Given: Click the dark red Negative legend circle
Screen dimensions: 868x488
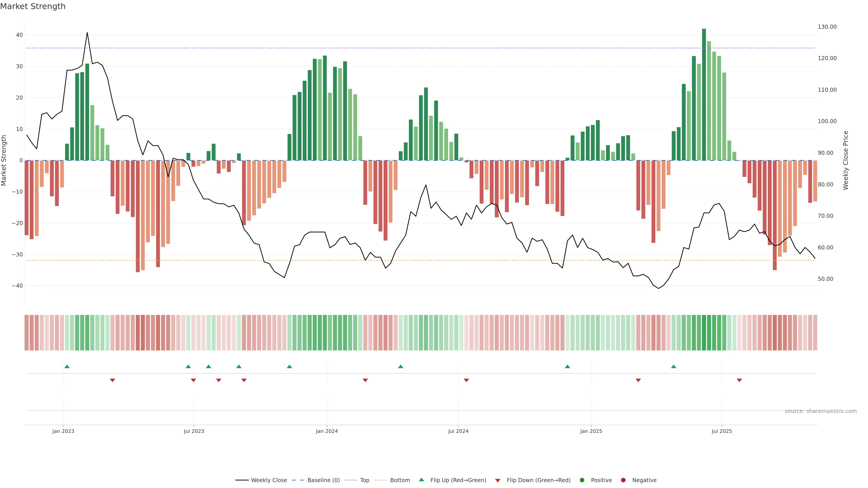Looking at the screenshot, I should coord(623,480).
